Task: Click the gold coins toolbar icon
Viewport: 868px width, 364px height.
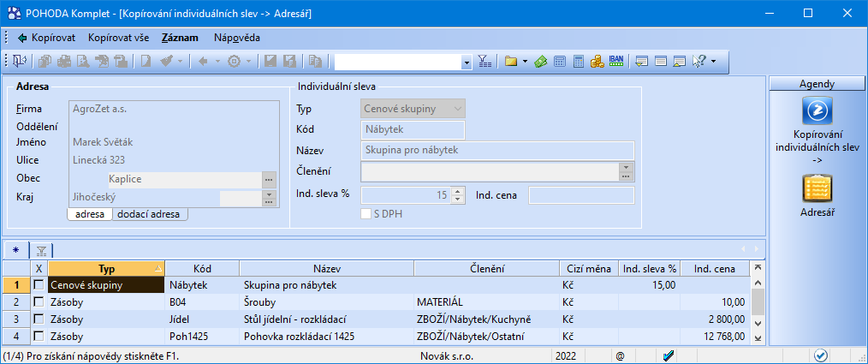Action: (596, 62)
